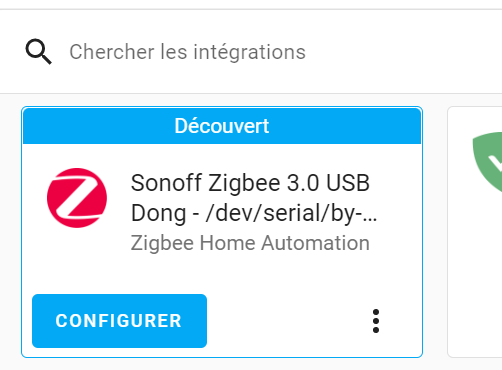Click the truncated Dong - /dev/serial/by-… text
Image resolution: width=502 pixels, height=370 pixels.
pyautogui.click(x=254, y=213)
